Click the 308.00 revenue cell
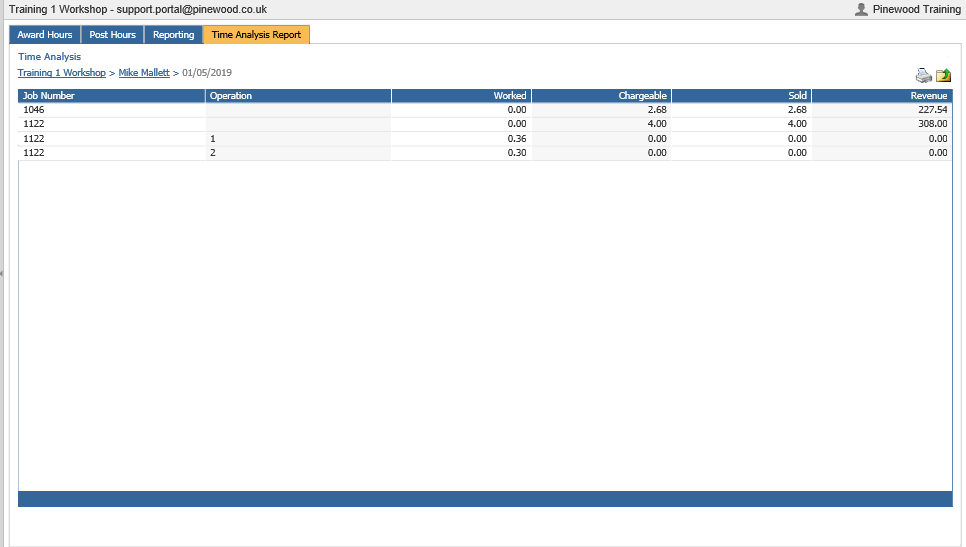The height and width of the screenshot is (547, 966). (x=932, y=124)
